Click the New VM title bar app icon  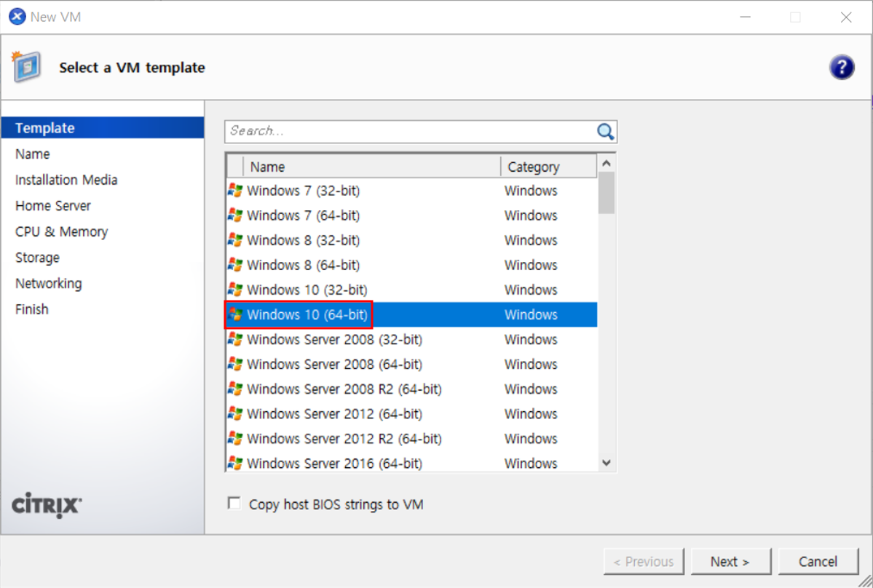coord(17,17)
